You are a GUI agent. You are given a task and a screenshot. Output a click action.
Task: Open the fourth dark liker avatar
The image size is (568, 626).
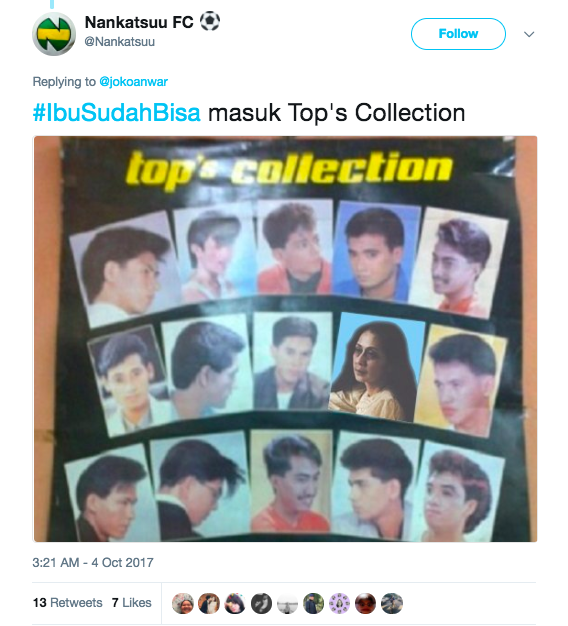pos(261,603)
